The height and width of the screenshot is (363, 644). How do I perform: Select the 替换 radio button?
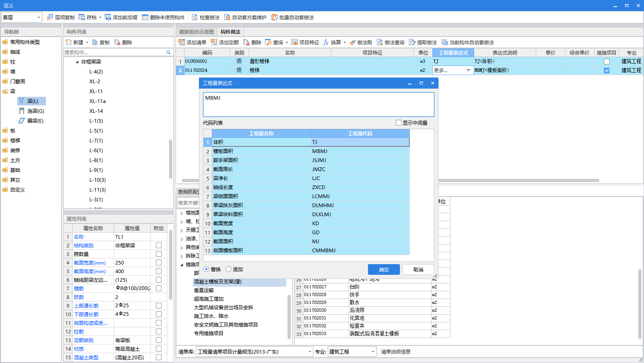click(x=206, y=269)
